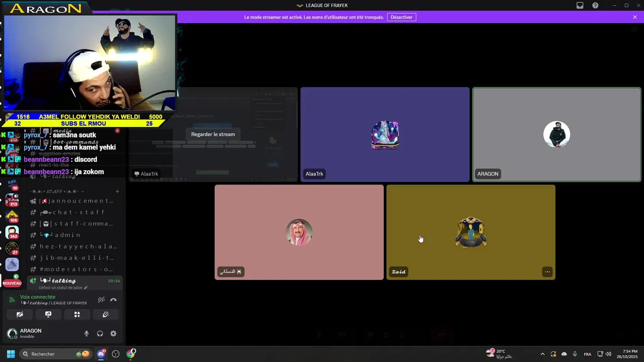The image size is (644, 362).
Task: Click Zaid's avatar in the yellow tile
Action: [x=471, y=232]
